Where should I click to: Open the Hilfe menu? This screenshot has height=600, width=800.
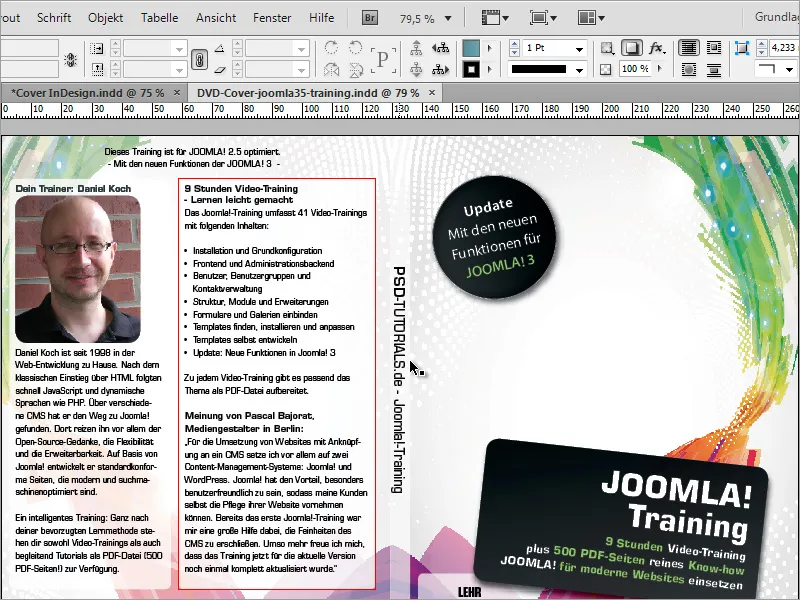(321, 18)
